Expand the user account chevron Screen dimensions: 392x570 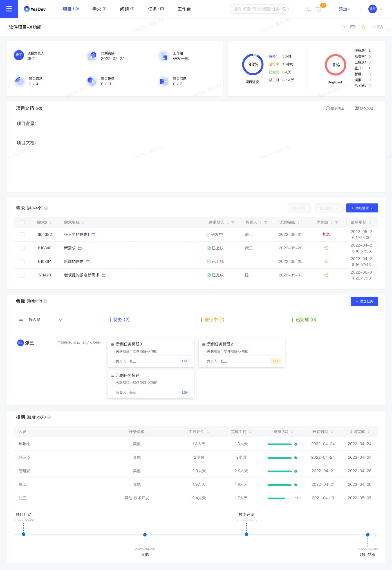[381, 9]
